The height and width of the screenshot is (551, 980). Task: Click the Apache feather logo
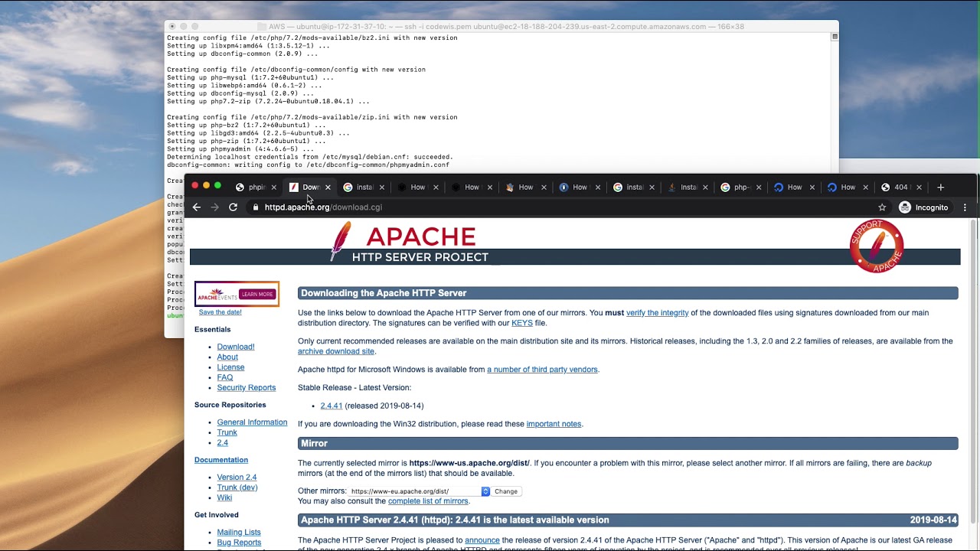pyautogui.click(x=340, y=241)
